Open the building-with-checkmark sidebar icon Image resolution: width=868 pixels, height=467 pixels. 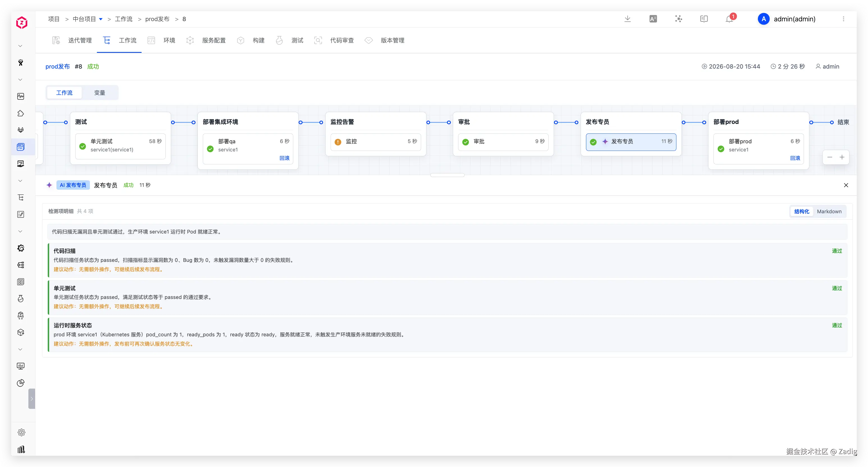(21, 449)
